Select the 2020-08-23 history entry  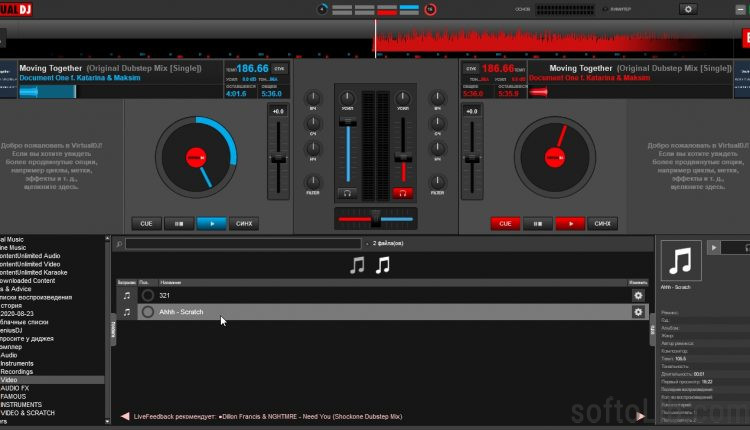17,314
